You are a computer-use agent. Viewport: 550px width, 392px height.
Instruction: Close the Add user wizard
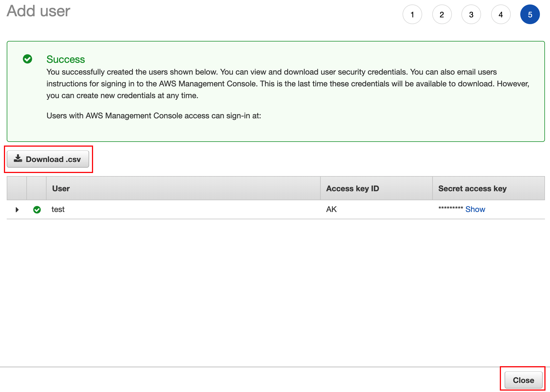(x=523, y=380)
